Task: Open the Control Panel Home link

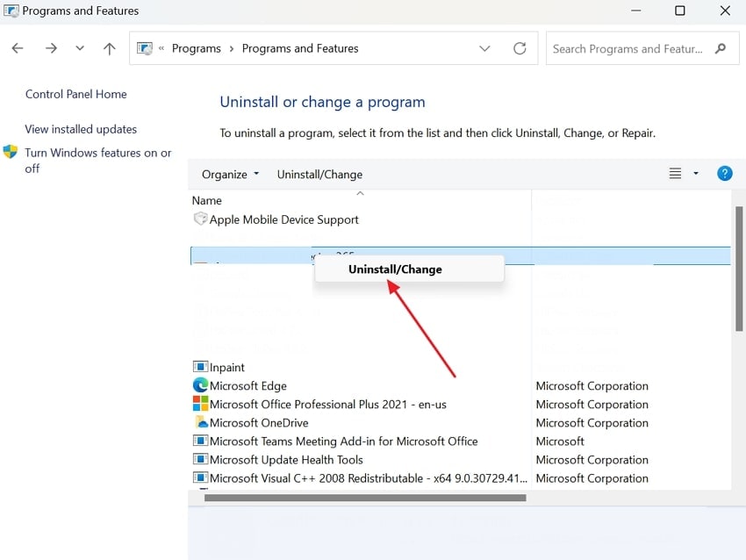Action: tap(76, 94)
